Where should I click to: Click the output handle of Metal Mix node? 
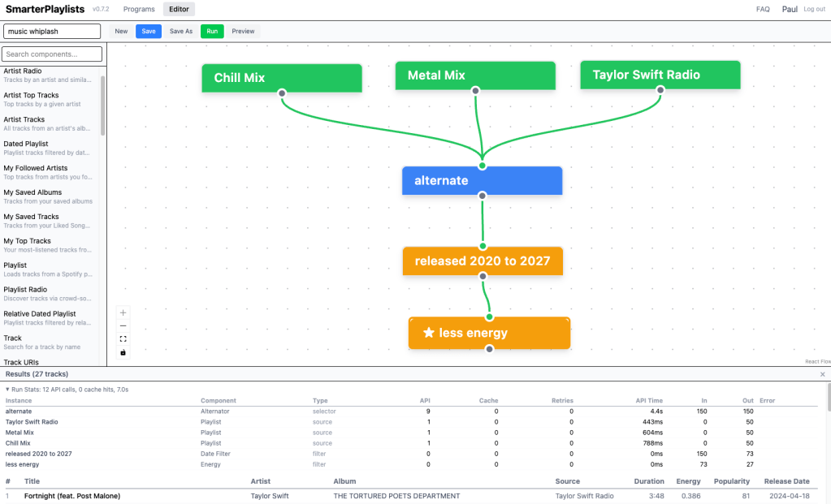pos(475,91)
